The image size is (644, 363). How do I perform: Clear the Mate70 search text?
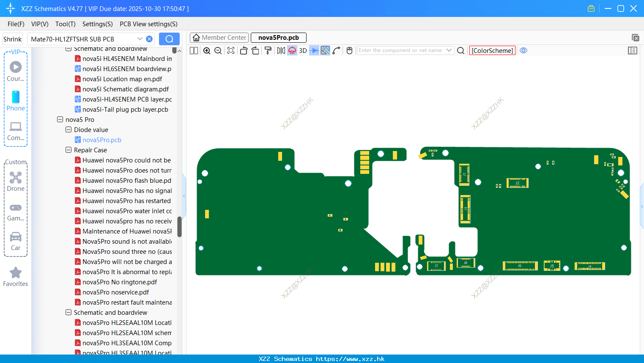pyautogui.click(x=149, y=39)
